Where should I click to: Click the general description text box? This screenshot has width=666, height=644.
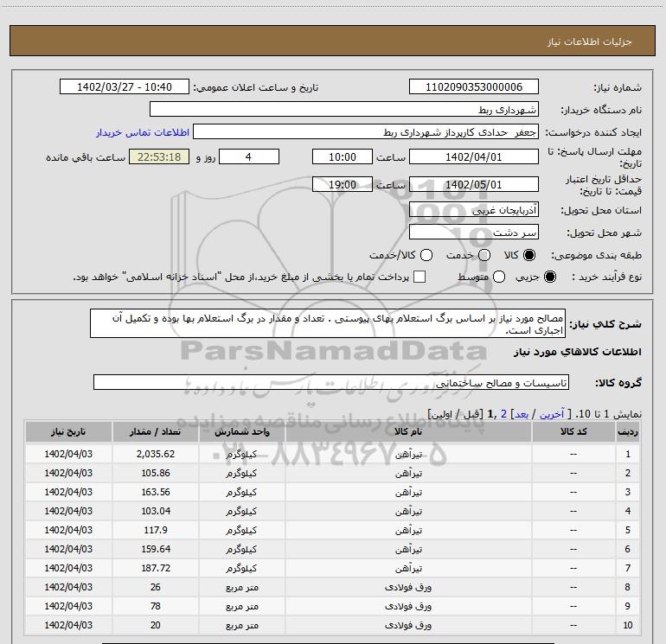328,324
